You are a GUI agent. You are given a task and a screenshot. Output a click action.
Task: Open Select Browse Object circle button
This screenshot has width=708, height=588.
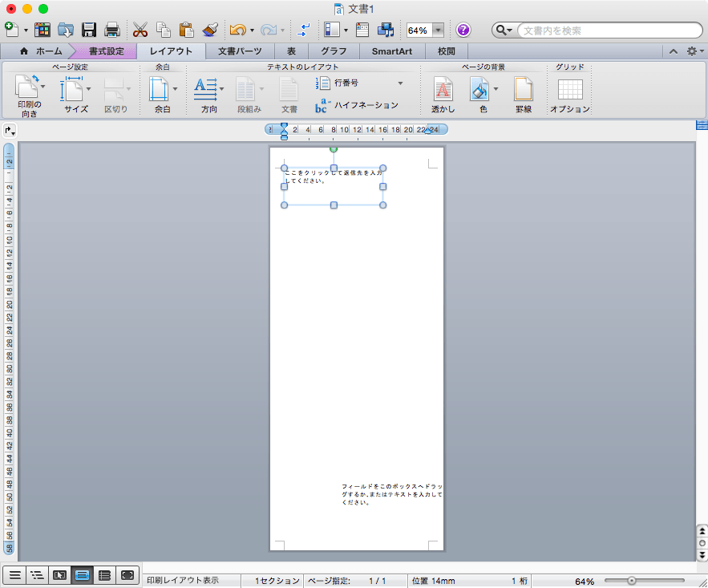coord(702,543)
